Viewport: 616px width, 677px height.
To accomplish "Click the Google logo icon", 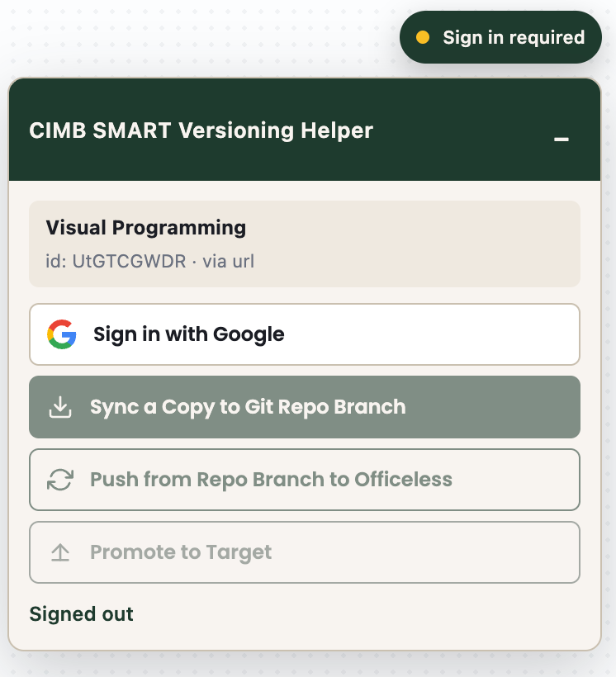I will click(62, 334).
